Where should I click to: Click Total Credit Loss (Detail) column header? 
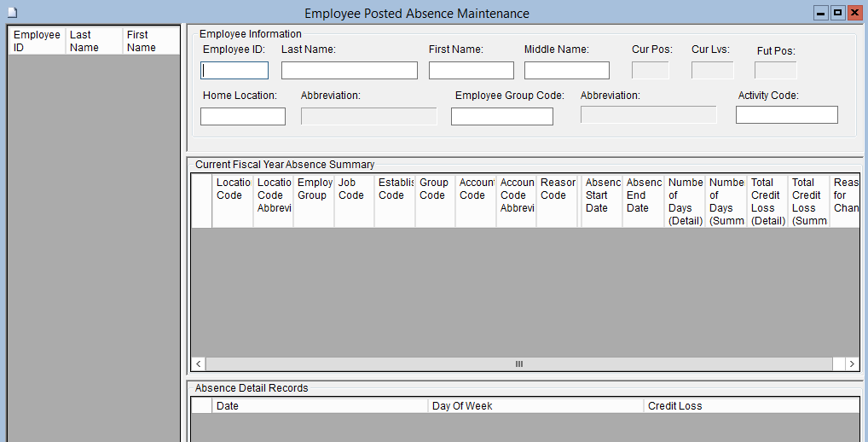[x=767, y=201]
